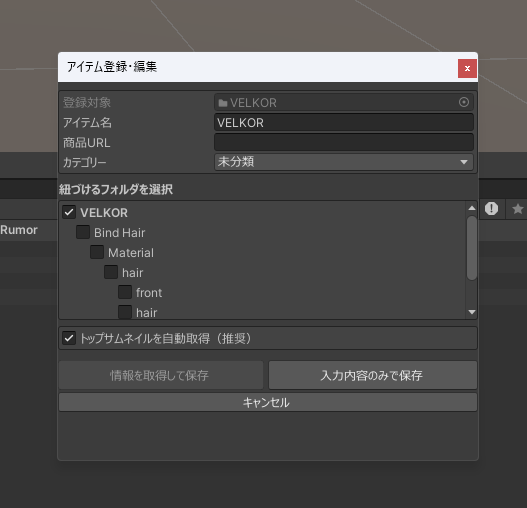Click the VELKOR tree row label

point(104,213)
